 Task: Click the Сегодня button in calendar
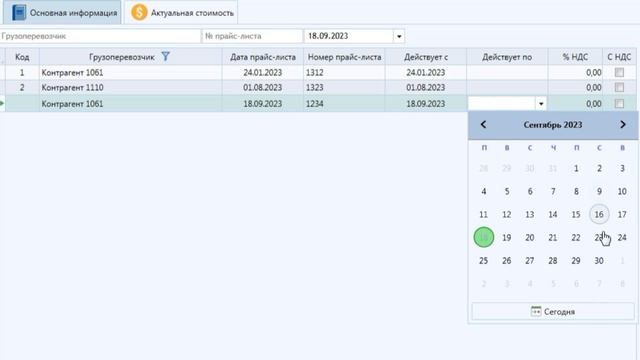point(553,311)
